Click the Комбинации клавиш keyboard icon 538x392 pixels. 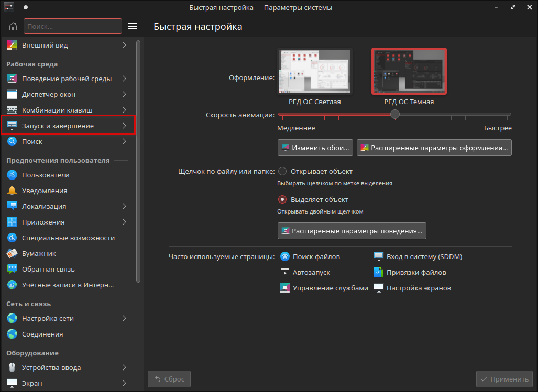click(12, 110)
